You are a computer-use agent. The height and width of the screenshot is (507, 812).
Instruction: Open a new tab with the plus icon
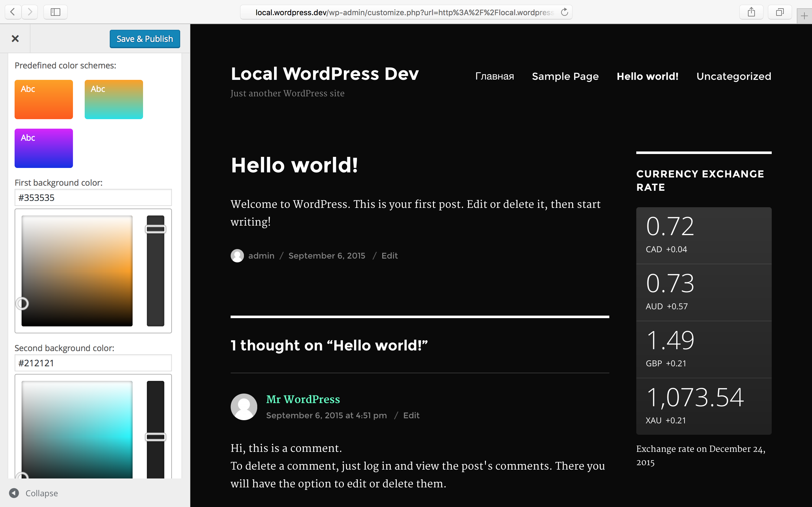pyautogui.click(x=804, y=16)
